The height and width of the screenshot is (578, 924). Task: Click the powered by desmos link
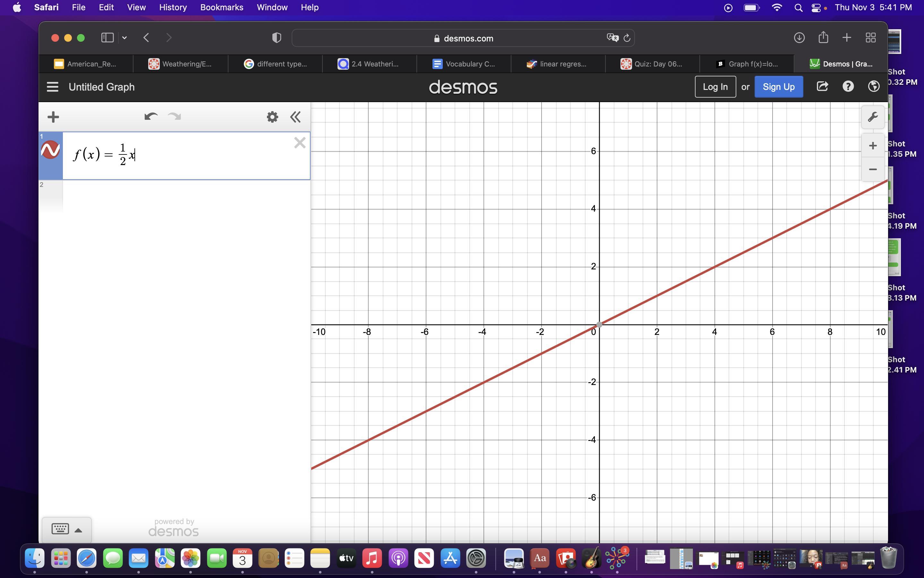(174, 528)
